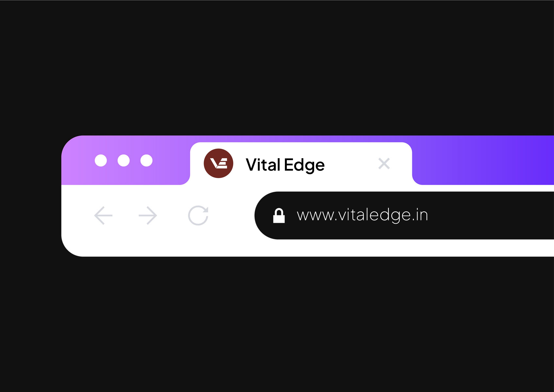Screen dimensions: 554x392
Task: Close the Vital Edge tab
Action: (x=384, y=164)
